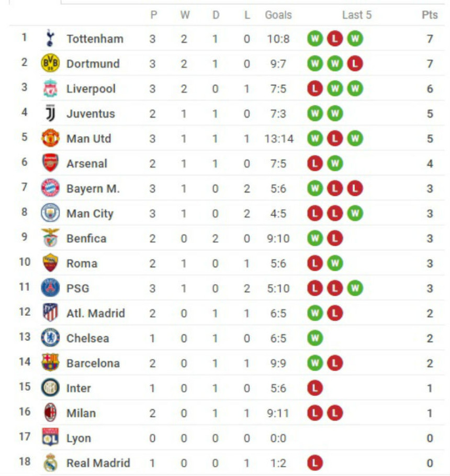Click the Juventus logo

tap(50, 113)
